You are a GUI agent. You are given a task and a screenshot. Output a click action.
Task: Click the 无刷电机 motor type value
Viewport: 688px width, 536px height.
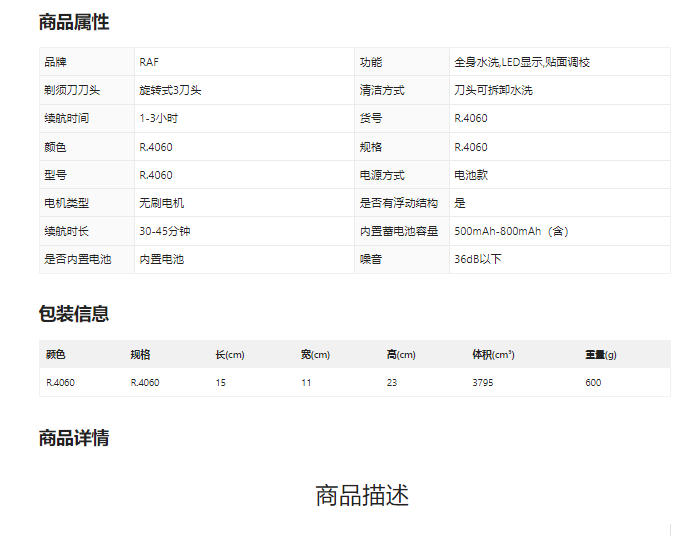point(161,203)
